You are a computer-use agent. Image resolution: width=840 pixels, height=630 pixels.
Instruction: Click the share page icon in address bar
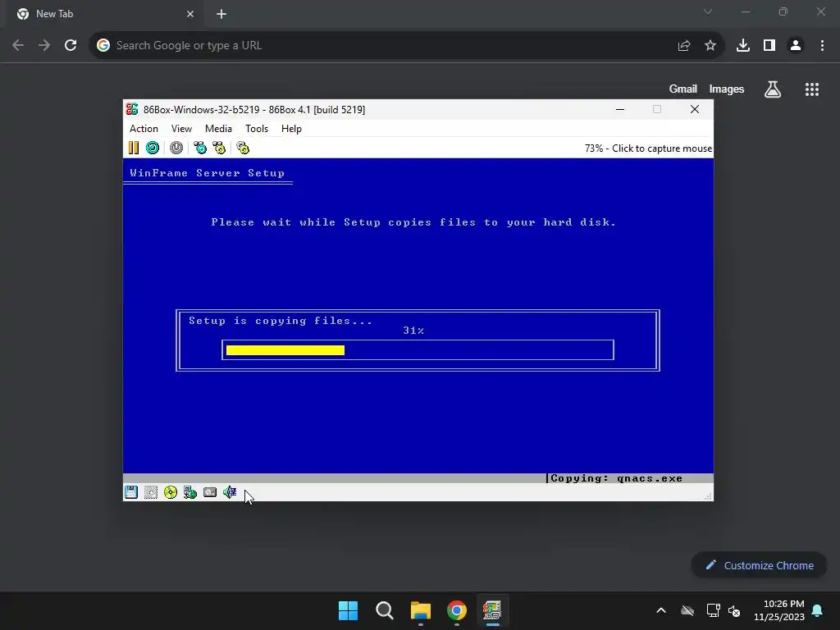pos(684,46)
